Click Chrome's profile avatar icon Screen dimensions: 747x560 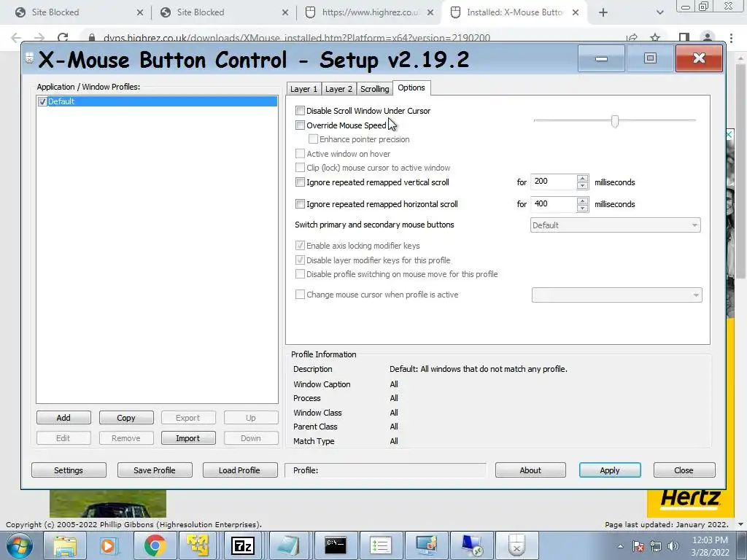tap(708, 38)
